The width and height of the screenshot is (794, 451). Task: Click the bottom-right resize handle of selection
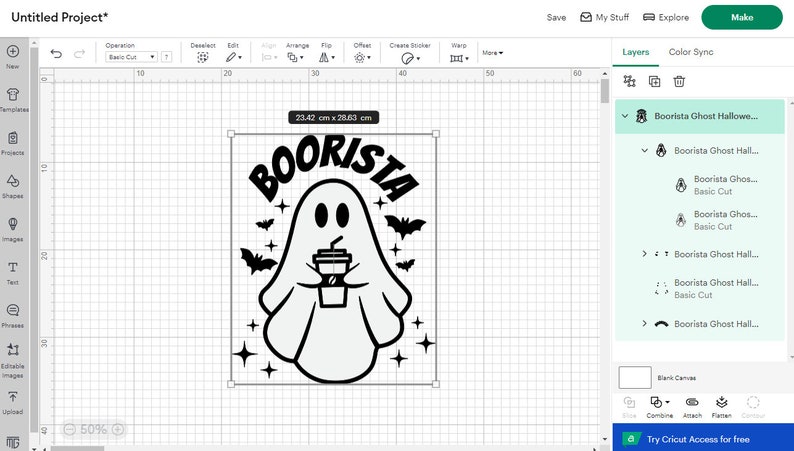(436, 384)
